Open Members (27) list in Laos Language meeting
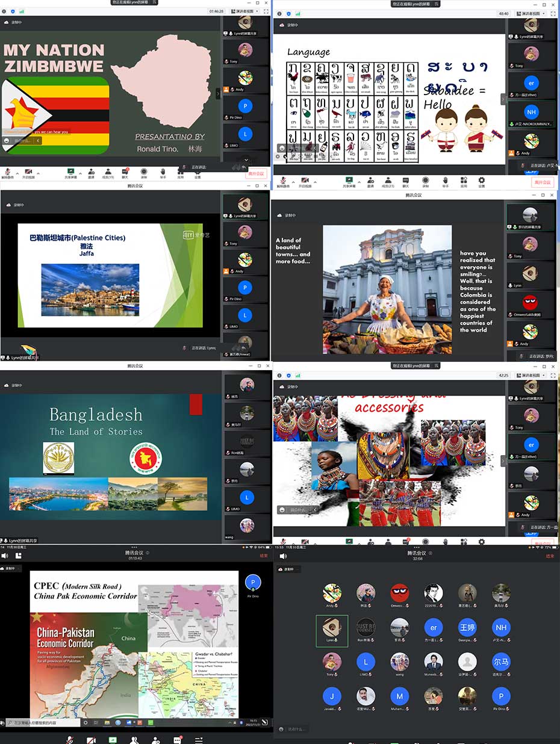This screenshot has width=560, height=744. point(388,180)
